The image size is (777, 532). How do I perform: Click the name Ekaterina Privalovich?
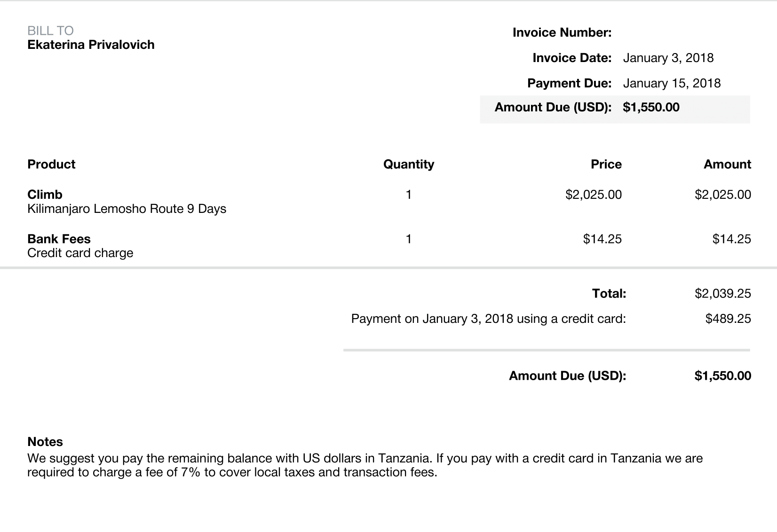(91, 45)
